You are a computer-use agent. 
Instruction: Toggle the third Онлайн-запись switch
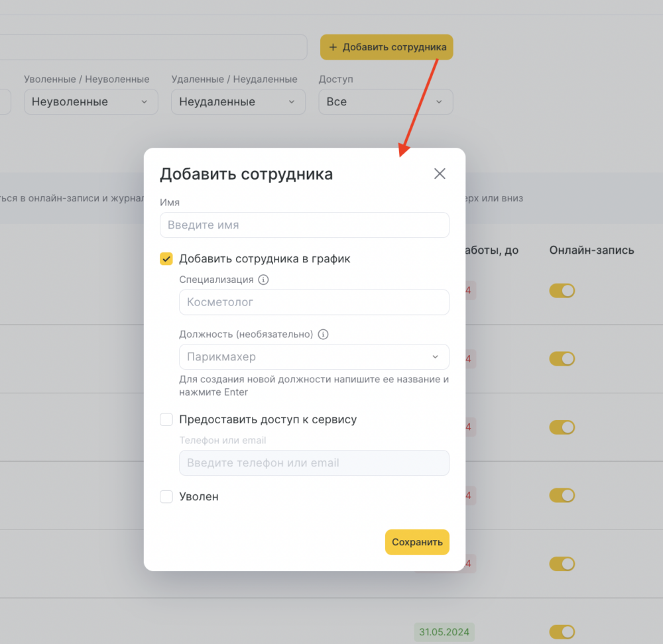(562, 427)
